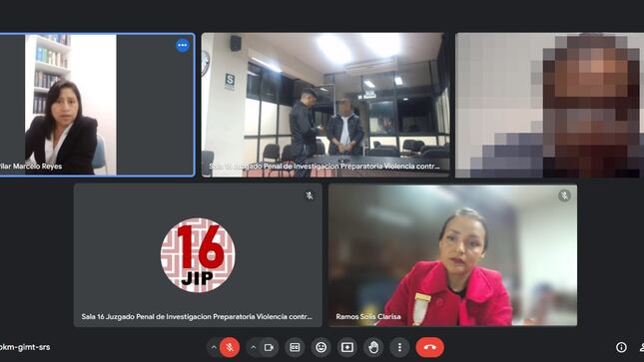The image size is (644, 362).
Task: Click muted mic icon on Sala 16 logo tile
Action: tap(310, 195)
